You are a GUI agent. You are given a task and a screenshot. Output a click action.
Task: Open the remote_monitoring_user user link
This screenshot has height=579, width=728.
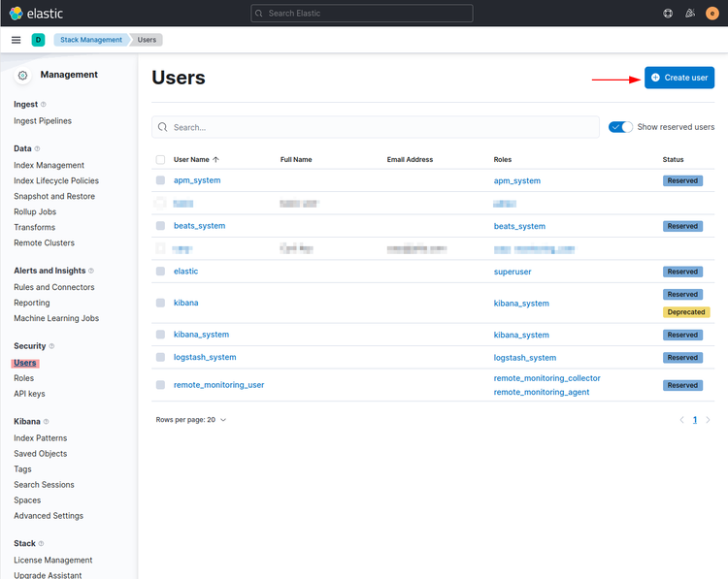click(x=218, y=385)
